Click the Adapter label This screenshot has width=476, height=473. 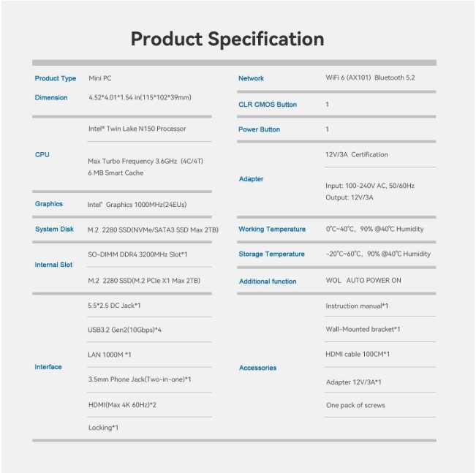[251, 179]
